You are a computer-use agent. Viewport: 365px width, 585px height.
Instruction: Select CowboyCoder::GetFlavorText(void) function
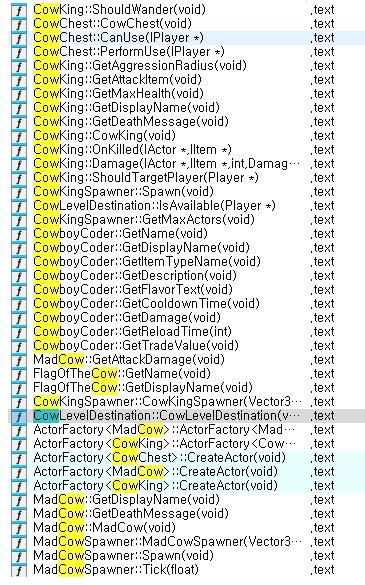point(133,290)
